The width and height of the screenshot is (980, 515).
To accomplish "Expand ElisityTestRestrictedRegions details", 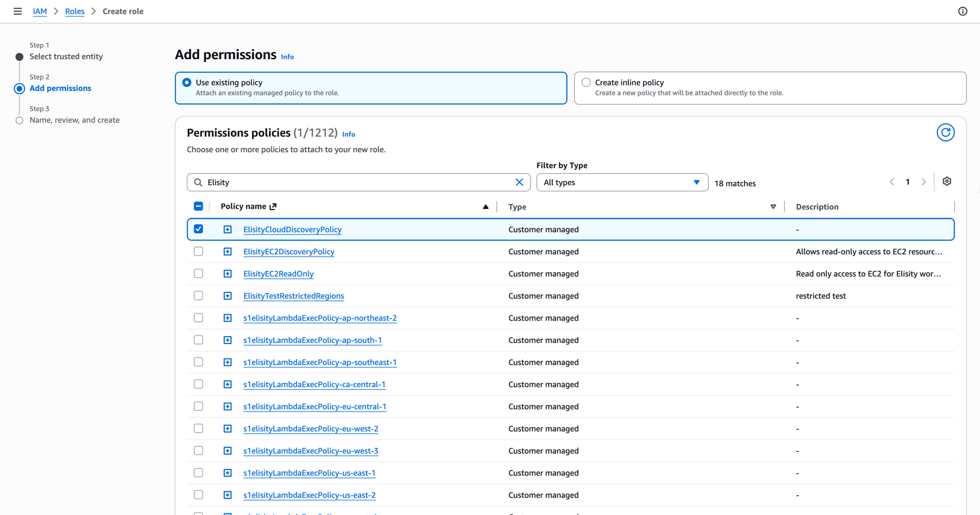I will click(228, 296).
